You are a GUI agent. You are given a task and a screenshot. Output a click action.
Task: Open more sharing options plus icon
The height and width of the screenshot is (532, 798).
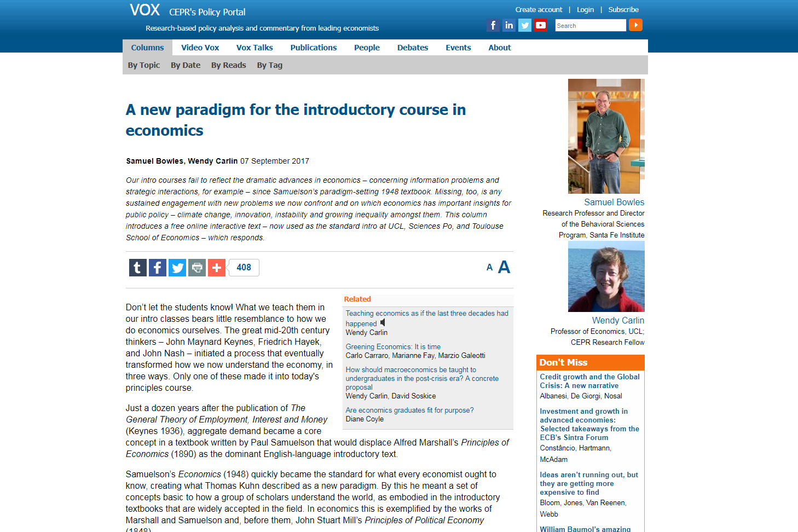pos(217,268)
